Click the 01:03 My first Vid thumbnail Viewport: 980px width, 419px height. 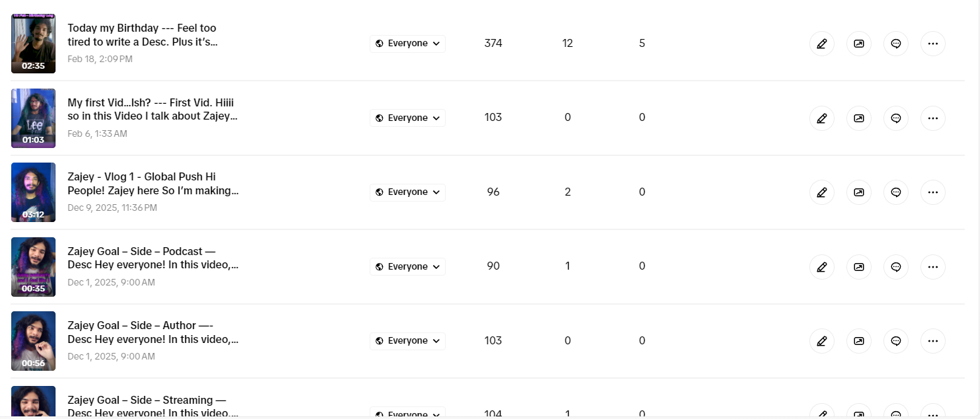click(33, 118)
